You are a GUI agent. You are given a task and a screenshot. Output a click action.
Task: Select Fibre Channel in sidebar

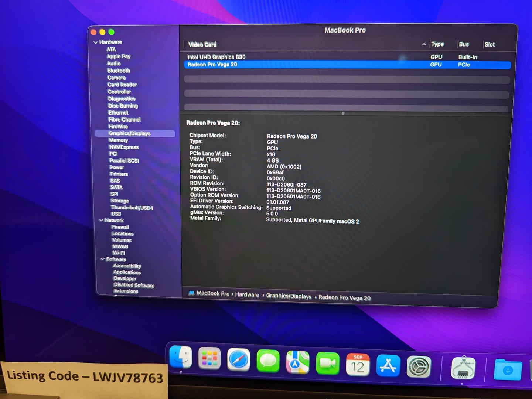pyautogui.click(x=125, y=120)
